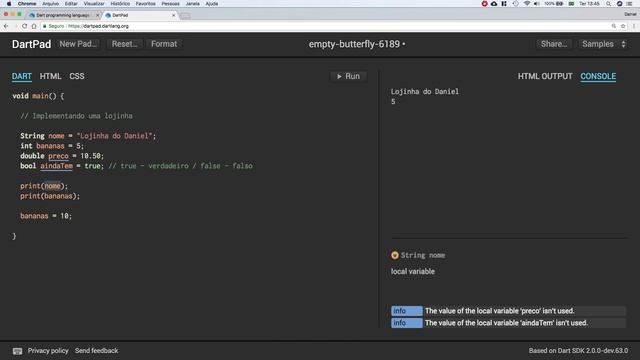Open the Janela menu
The image size is (640, 360).
coord(193,4)
